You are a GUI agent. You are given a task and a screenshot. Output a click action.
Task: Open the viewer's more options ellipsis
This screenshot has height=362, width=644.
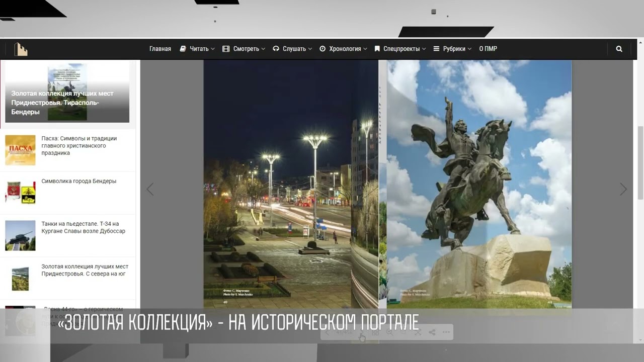pyautogui.click(x=446, y=332)
